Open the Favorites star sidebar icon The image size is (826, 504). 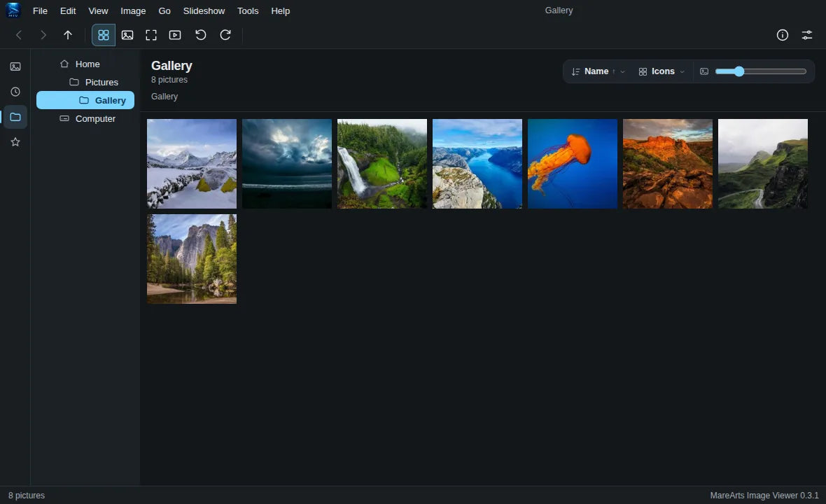(15, 141)
